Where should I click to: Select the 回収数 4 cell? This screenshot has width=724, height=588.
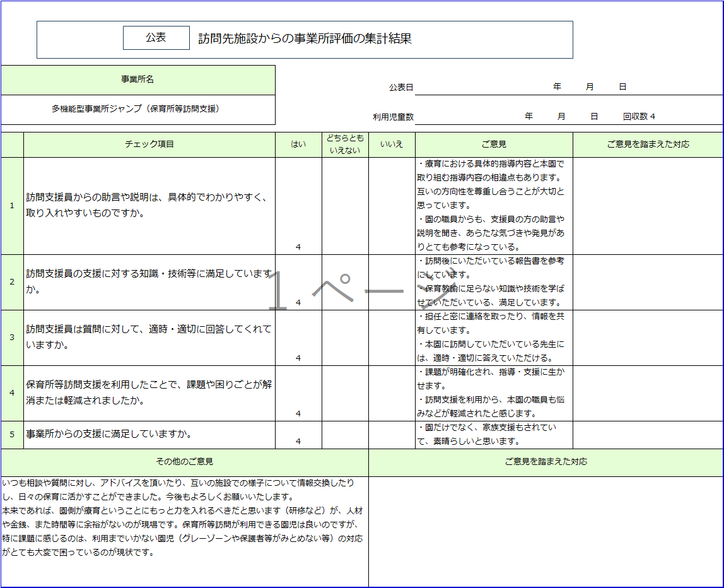coord(639,116)
